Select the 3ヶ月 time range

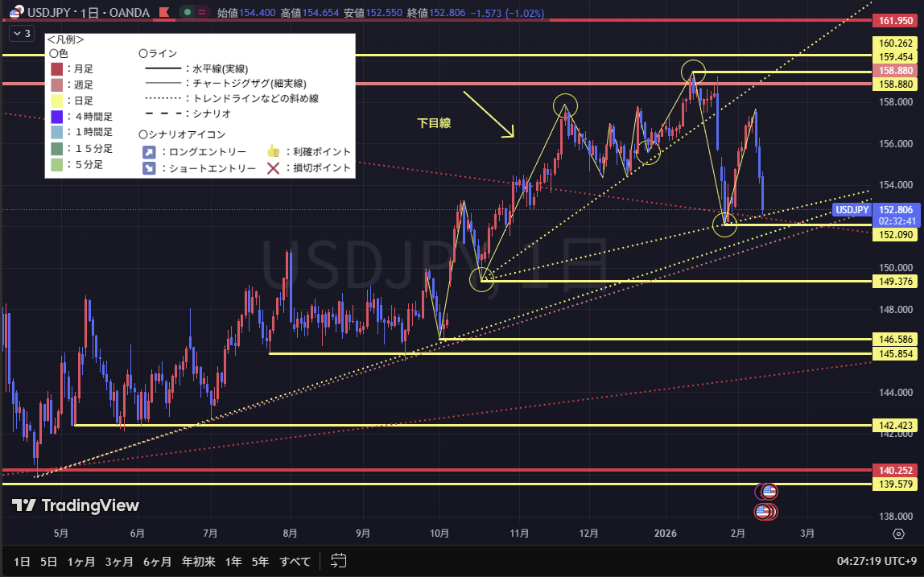click(119, 561)
